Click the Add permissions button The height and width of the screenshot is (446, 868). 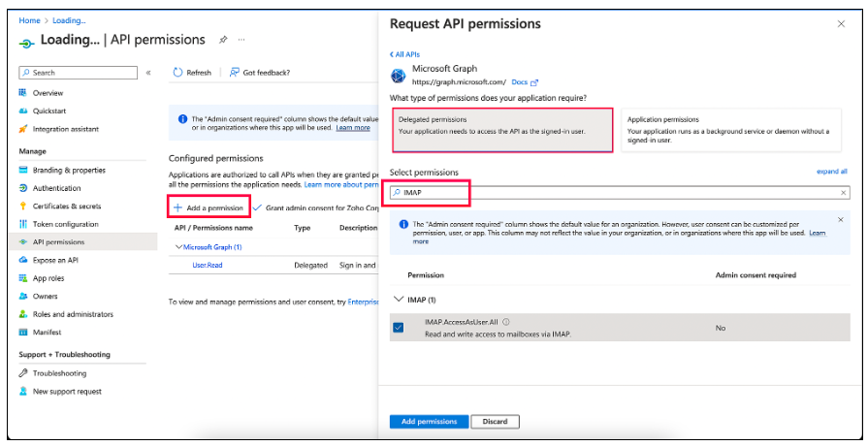tap(428, 422)
